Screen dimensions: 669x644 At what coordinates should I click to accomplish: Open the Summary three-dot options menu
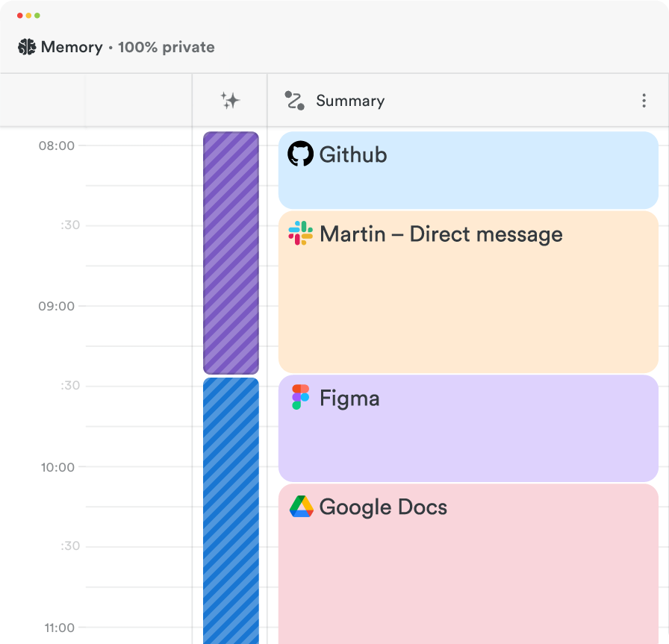click(644, 101)
